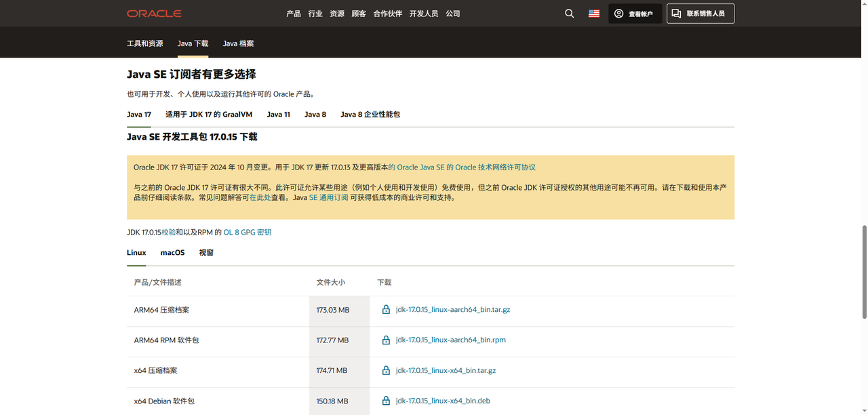Open the search magnifier icon
This screenshot has height=415, width=868.
click(x=570, y=14)
